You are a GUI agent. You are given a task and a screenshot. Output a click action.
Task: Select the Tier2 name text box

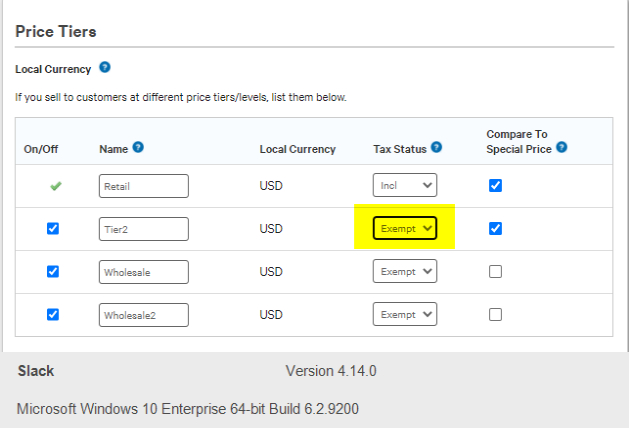click(x=144, y=229)
